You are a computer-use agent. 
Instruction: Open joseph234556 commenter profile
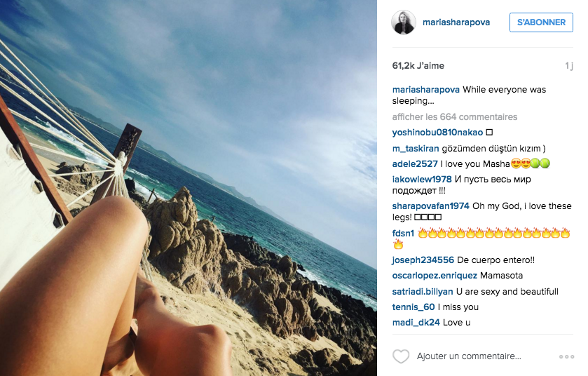pos(423,260)
